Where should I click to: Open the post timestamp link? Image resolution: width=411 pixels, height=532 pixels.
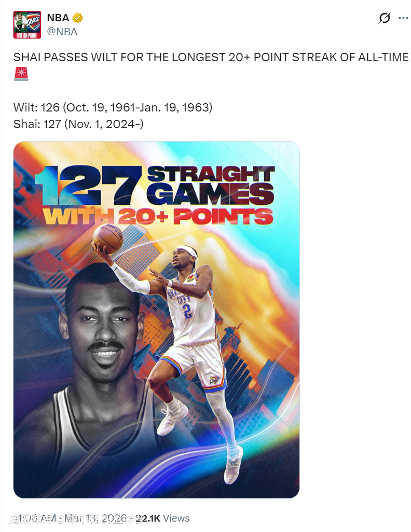(72, 518)
